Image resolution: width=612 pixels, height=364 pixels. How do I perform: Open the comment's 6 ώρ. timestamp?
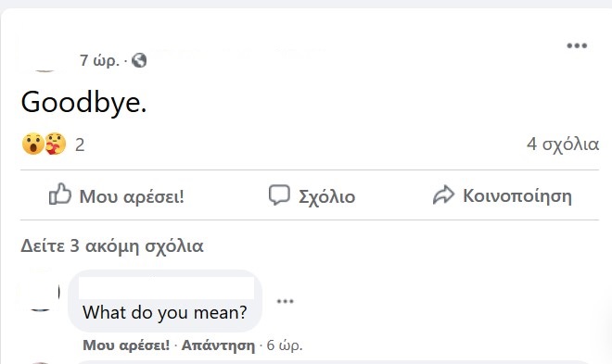tap(285, 345)
